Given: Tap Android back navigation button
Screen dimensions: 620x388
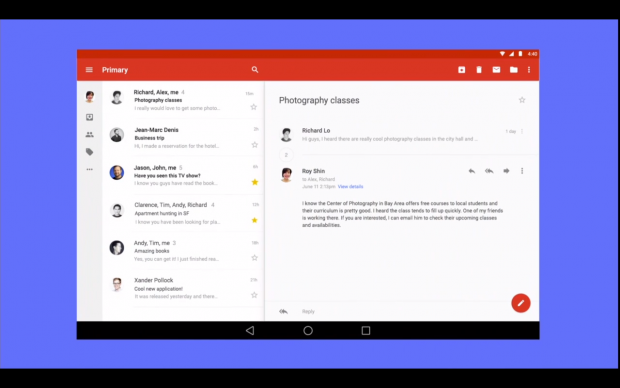Looking at the screenshot, I should (250, 330).
